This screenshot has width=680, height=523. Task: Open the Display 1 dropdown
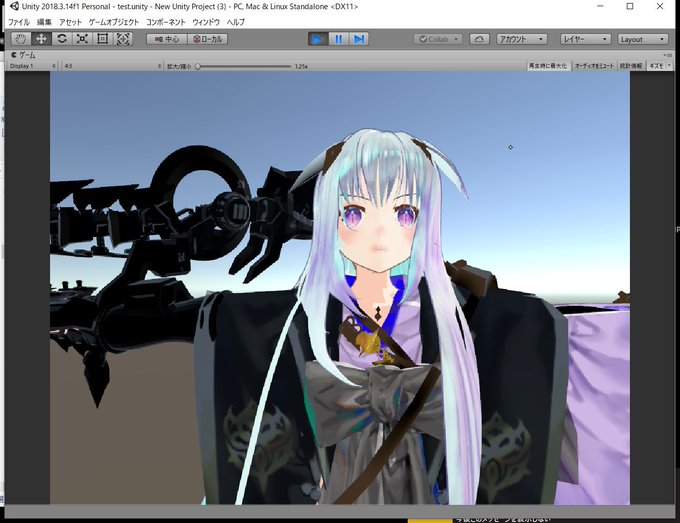[33, 66]
